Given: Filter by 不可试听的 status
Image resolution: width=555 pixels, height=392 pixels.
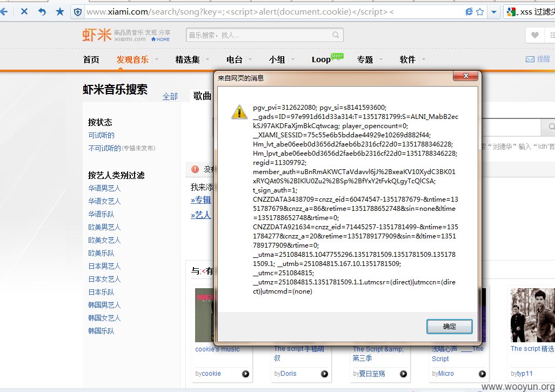Looking at the screenshot, I should point(104,148).
